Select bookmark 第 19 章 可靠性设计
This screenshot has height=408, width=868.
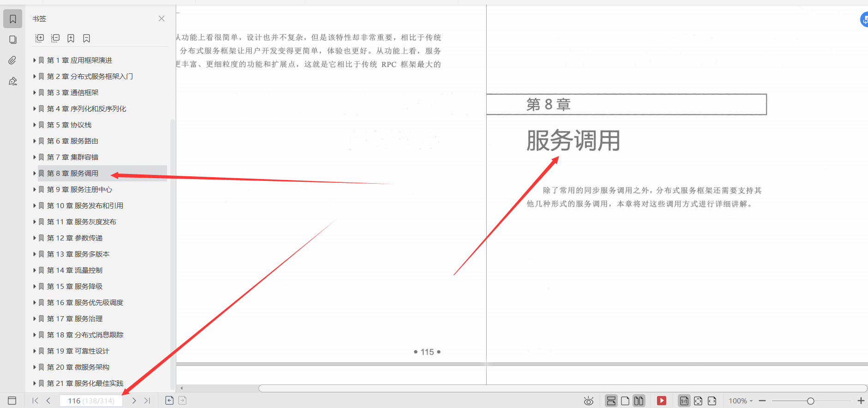coord(78,351)
